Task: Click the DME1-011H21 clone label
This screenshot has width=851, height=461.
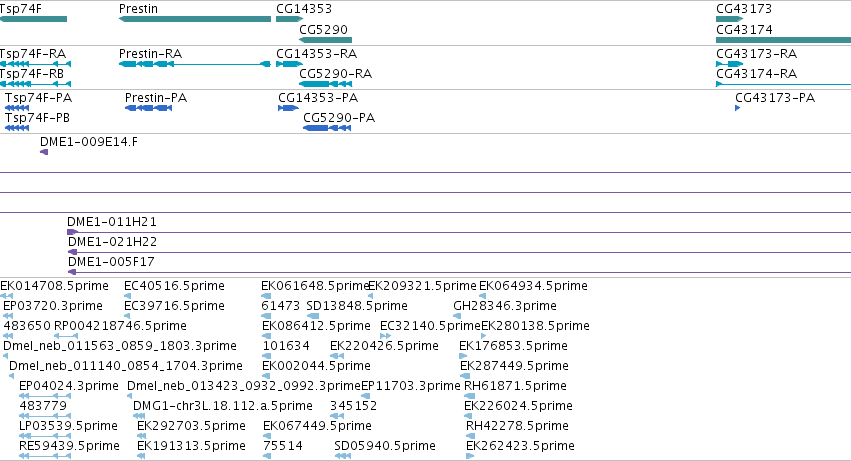Action: pyautogui.click(x=112, y=222)
